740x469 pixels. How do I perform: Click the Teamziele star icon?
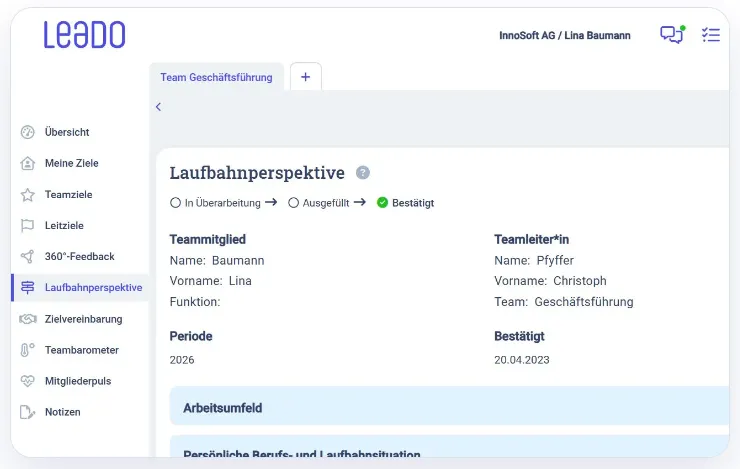(27, 194)
